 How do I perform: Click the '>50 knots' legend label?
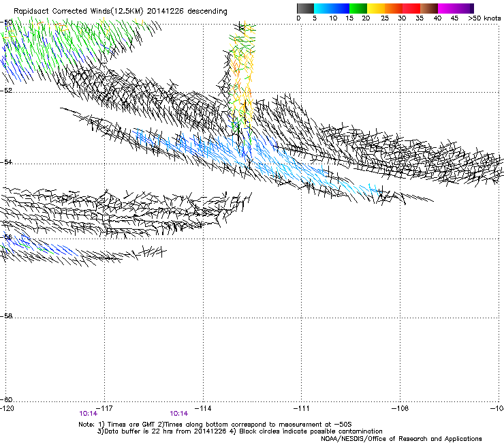pyautogui.click(x=484, y=18)
